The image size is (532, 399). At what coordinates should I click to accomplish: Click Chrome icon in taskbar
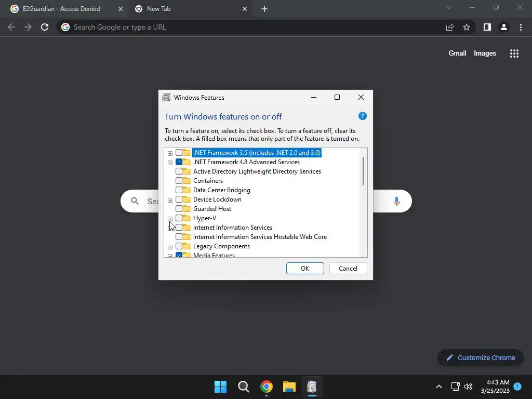click(x=267, y=387)
